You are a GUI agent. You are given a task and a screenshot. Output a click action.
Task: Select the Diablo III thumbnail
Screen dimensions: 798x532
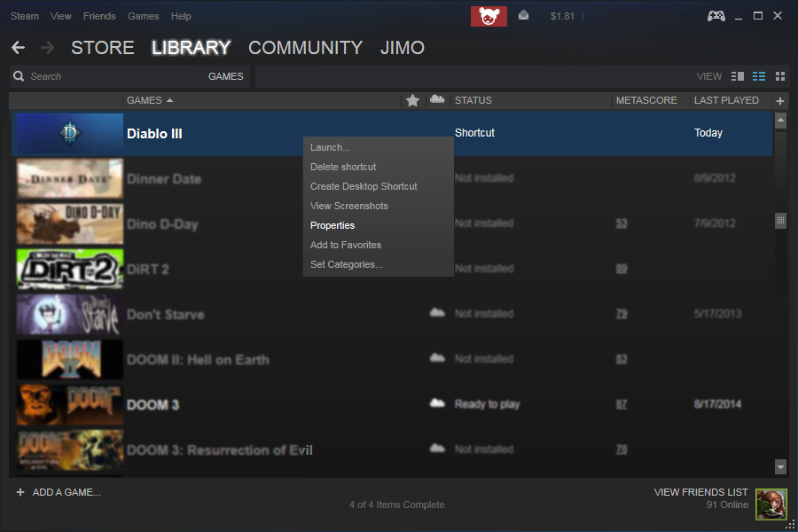click(70, 133)
